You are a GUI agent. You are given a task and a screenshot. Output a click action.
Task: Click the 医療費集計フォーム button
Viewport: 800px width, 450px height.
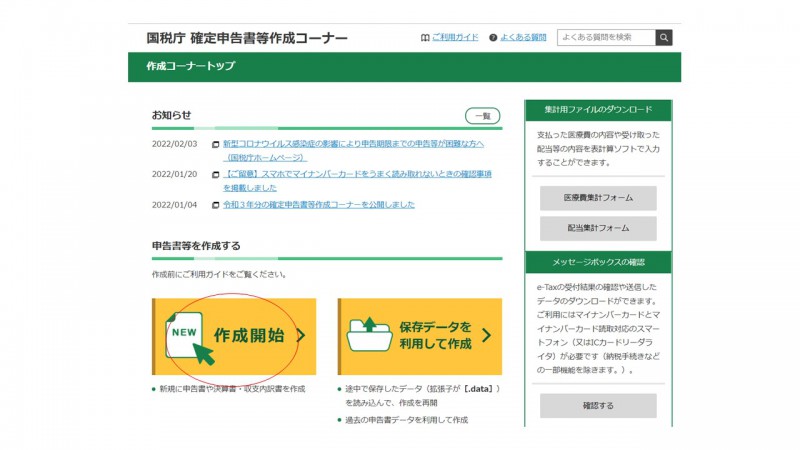598,198
